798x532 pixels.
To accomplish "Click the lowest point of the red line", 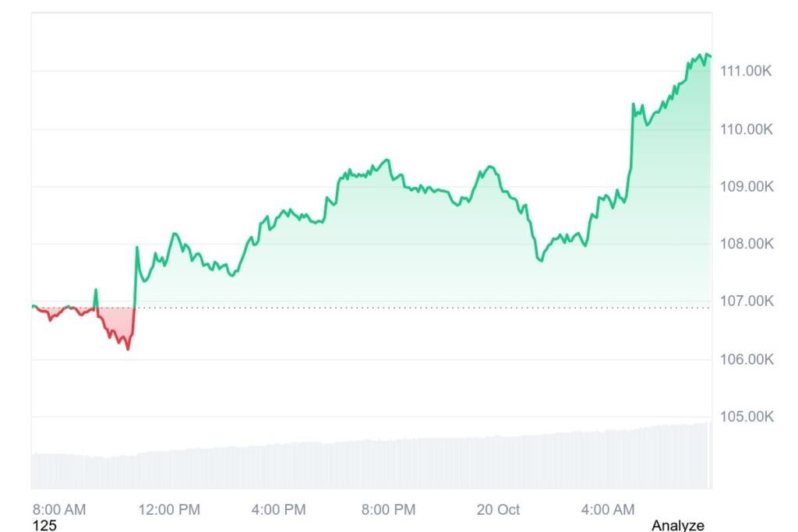I will pos(128,349).
